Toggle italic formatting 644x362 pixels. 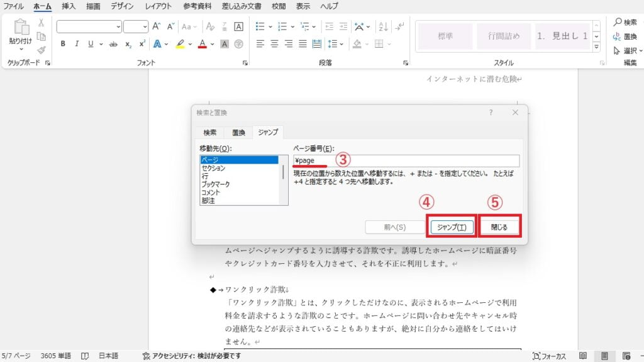pos(76,43)
